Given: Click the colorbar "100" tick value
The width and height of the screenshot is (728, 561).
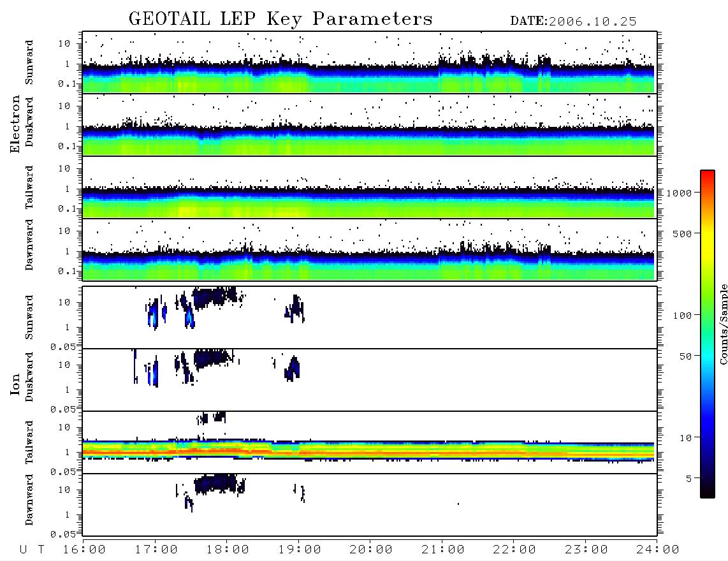Looking at the screenshot, I should point(683,316).
